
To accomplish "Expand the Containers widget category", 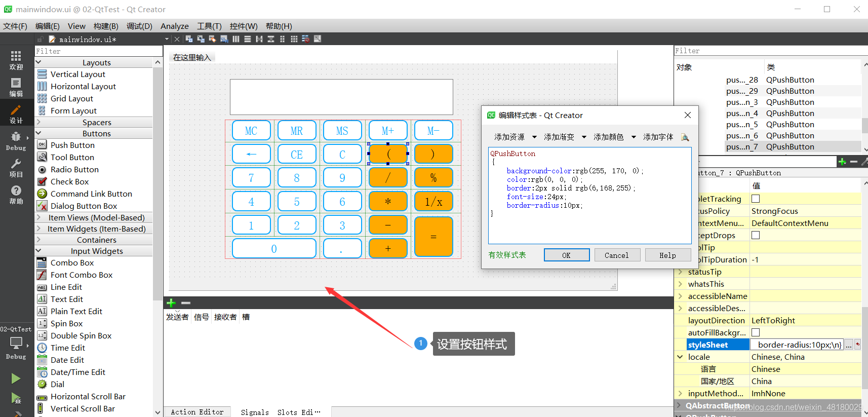I will pyautogui.click(x=38, y=240).
